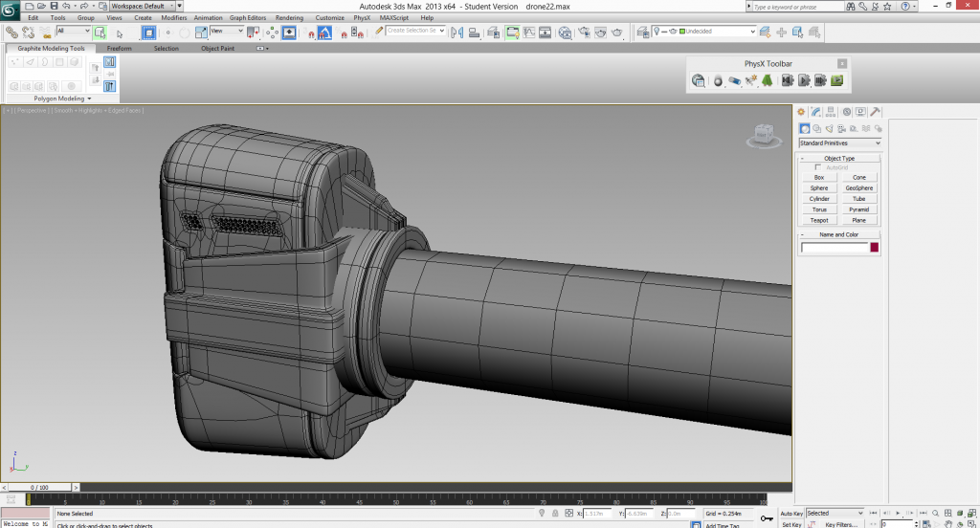The image size is (980, 528).
Task: Click the Utilities hammer panel icon
Action: click(x=875, y=112)
